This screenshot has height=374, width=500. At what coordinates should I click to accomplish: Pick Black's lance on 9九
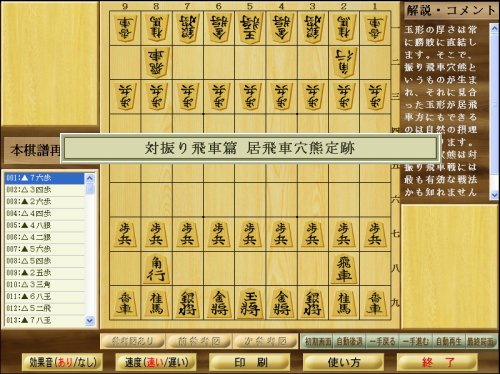[125, 303]
